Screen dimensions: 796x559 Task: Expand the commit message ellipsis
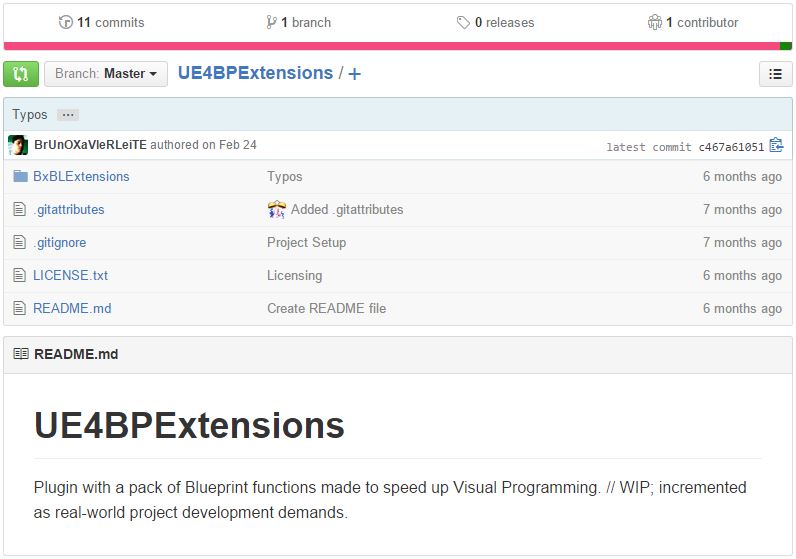click(67, 115)
